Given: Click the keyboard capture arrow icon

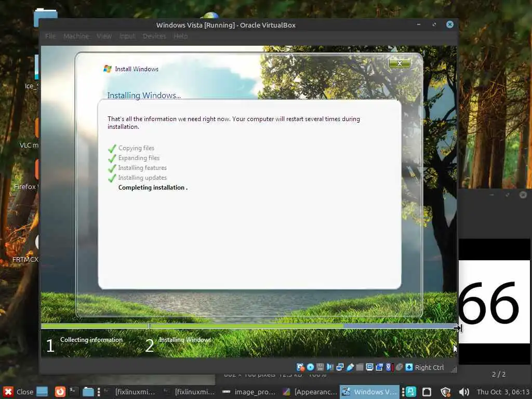Looking at the screenshot, I should (409, 367).
